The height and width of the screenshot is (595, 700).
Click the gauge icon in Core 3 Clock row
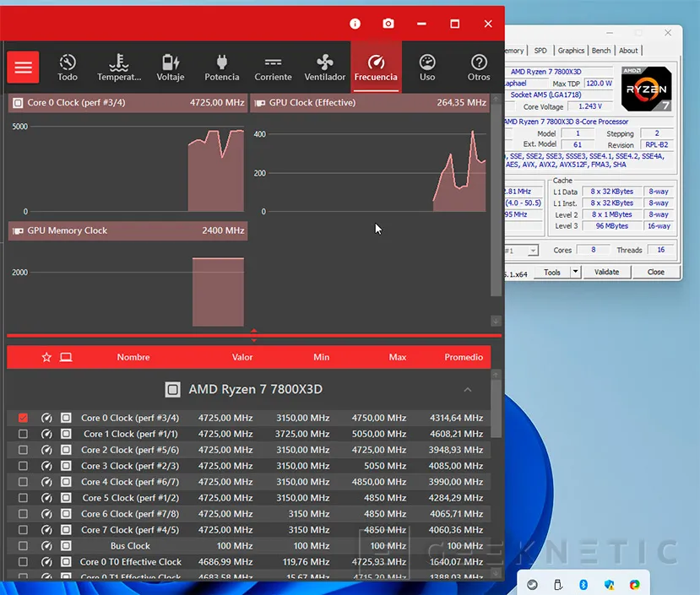(x=46, y=466)
